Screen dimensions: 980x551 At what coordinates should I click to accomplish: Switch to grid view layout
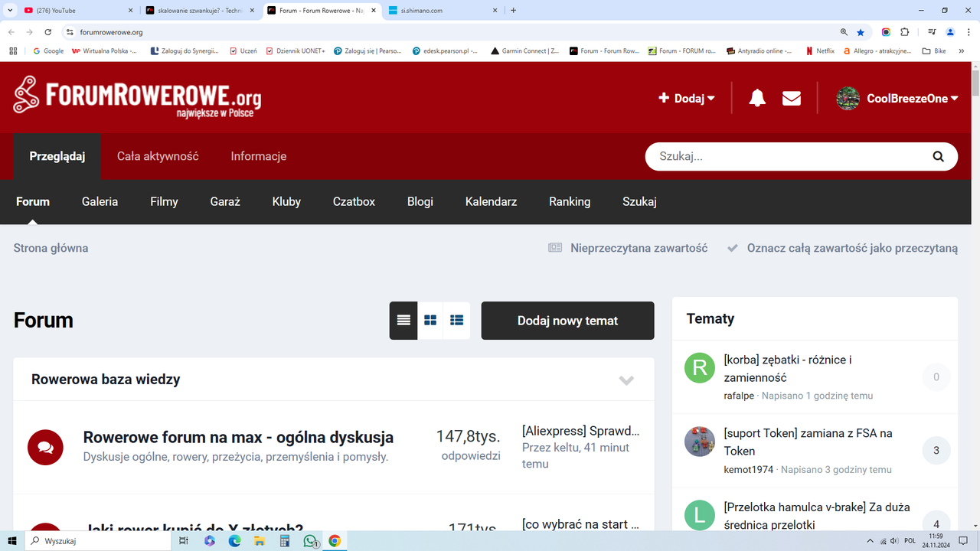[430, 321]
